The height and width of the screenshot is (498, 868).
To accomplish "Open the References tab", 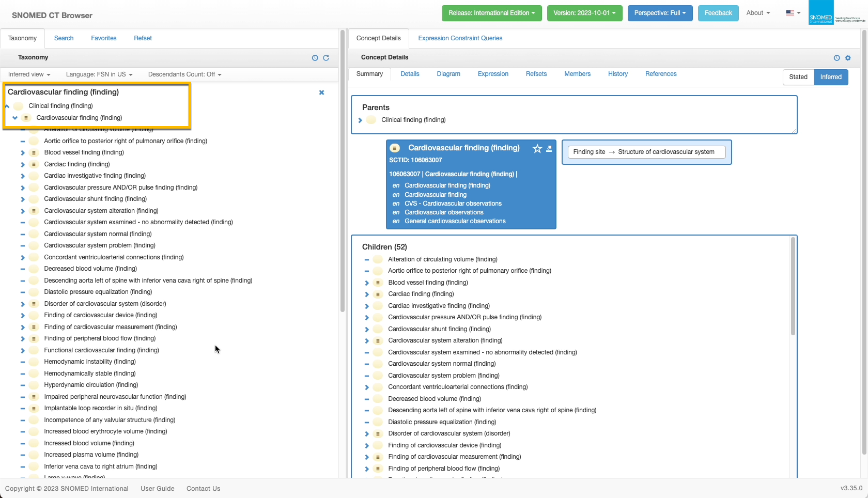I will point(661,74).
